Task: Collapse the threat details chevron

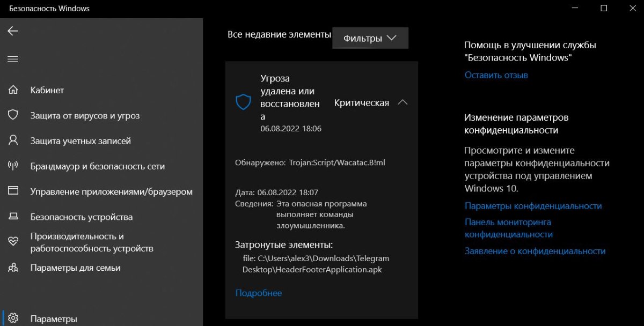Action: (x=402, y=102)
